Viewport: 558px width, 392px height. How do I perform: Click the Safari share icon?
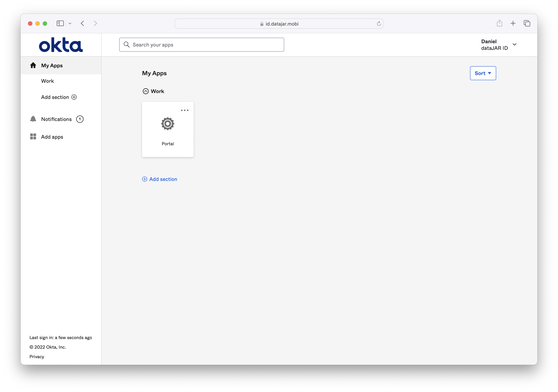(x=499, y=23)
